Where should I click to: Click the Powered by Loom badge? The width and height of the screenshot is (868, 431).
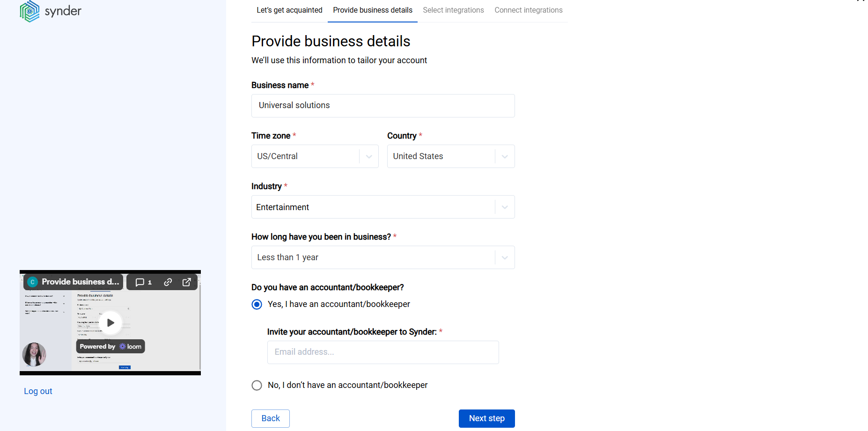(110, 346)
